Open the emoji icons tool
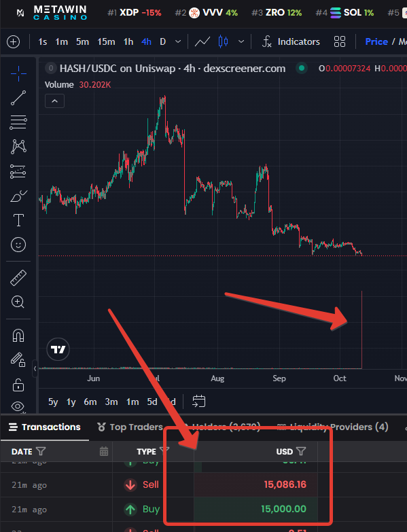 click(x=18, y=245)
